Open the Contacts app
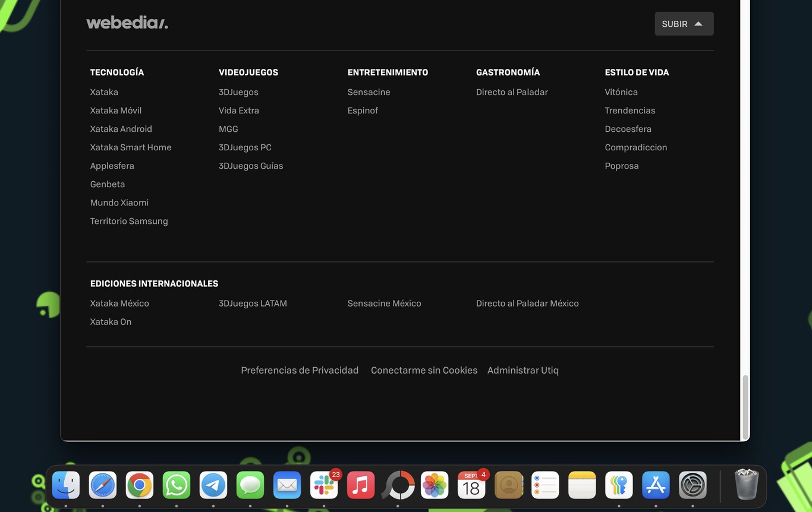 (x=508, y=485)
